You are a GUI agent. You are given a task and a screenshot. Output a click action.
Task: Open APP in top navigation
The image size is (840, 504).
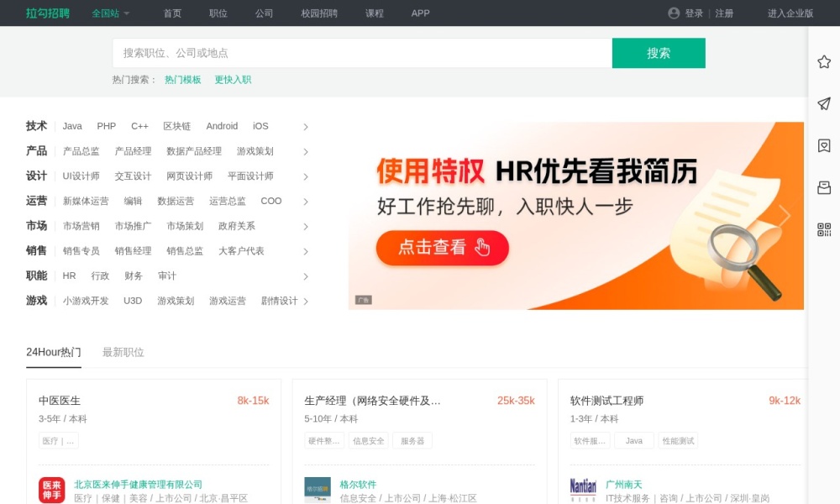click(421, 13)
